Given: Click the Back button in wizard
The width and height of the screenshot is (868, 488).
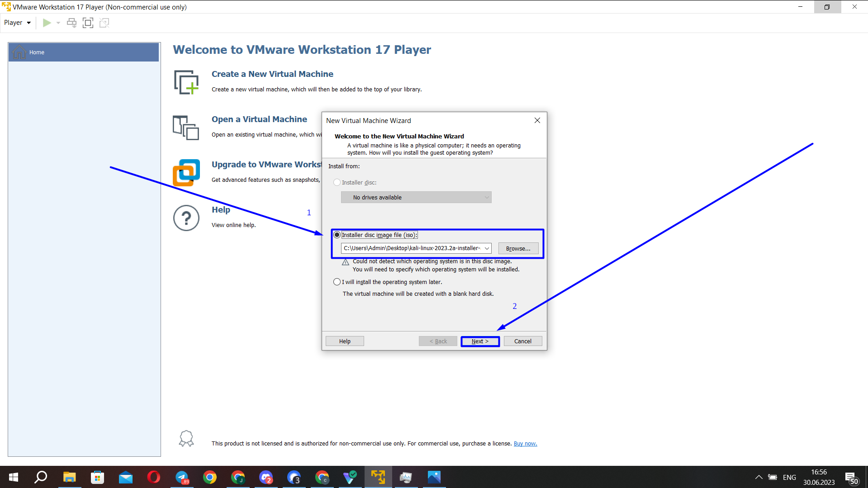Looking at the screenshot, I should pos(438,341).
